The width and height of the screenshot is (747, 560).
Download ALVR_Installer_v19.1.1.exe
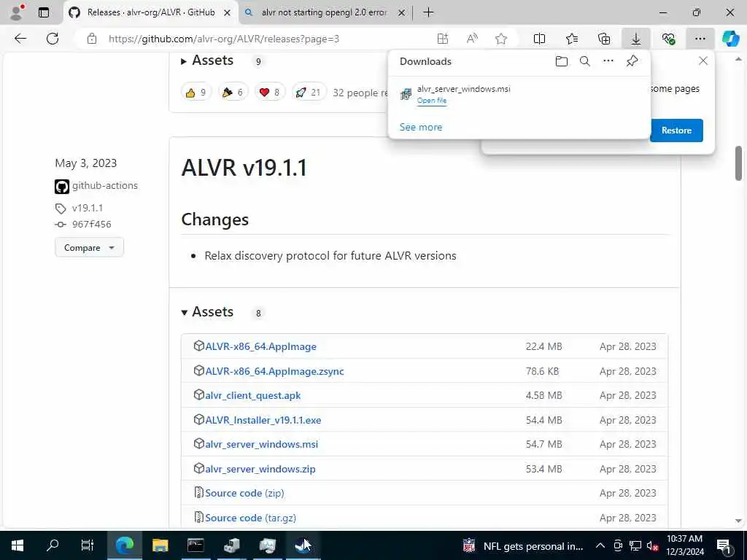263,421
